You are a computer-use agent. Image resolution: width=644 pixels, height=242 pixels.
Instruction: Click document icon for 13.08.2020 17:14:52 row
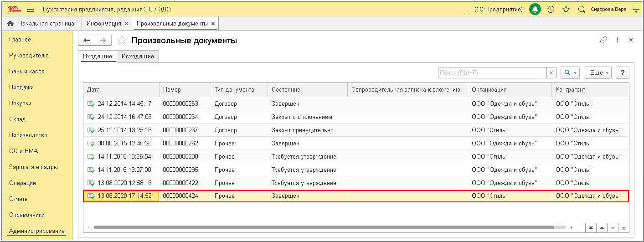pos(91,196)
